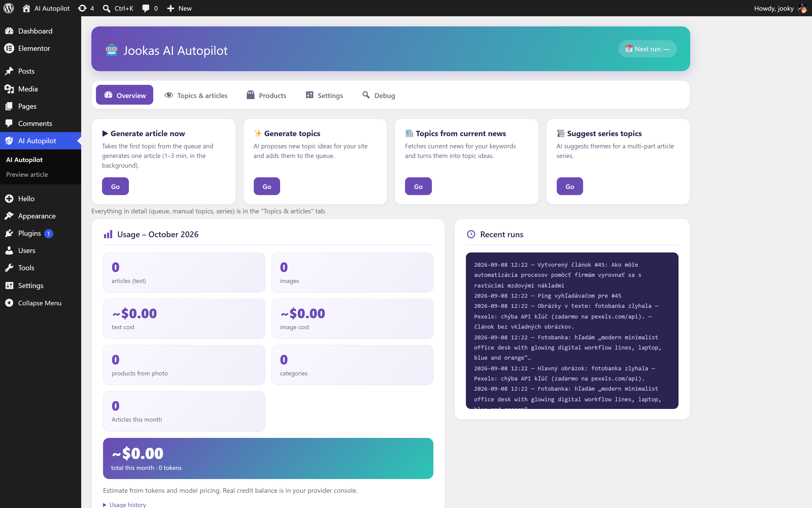Screen dimensions: 812x508
Task: Switch to the Topics & articles tab
Action: (x=196, y=96)
